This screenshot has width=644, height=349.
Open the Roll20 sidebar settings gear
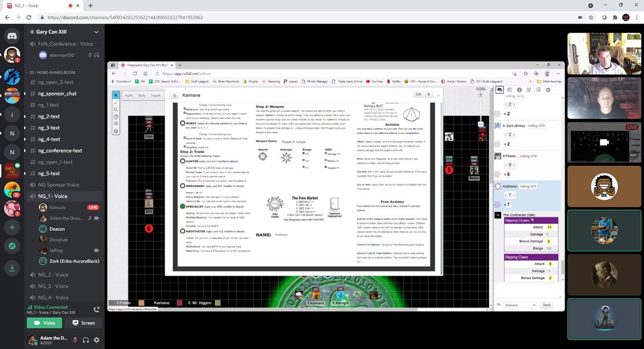point(548,90)
